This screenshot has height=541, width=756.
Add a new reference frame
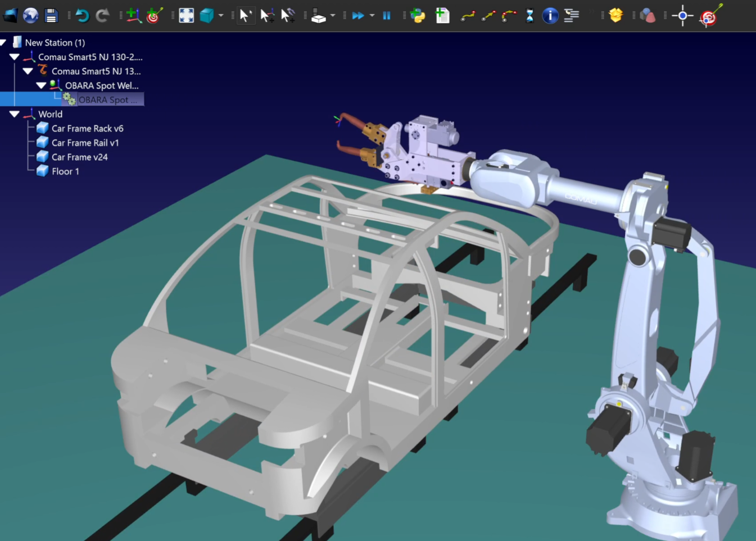click(x=133, y=16)
